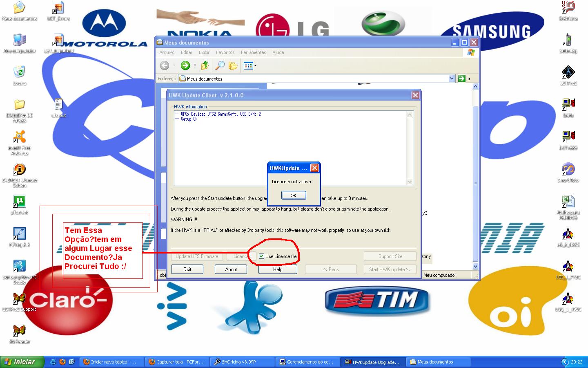
Task: Expand hidden system tray icons arrow
Action: click(565, 362)
